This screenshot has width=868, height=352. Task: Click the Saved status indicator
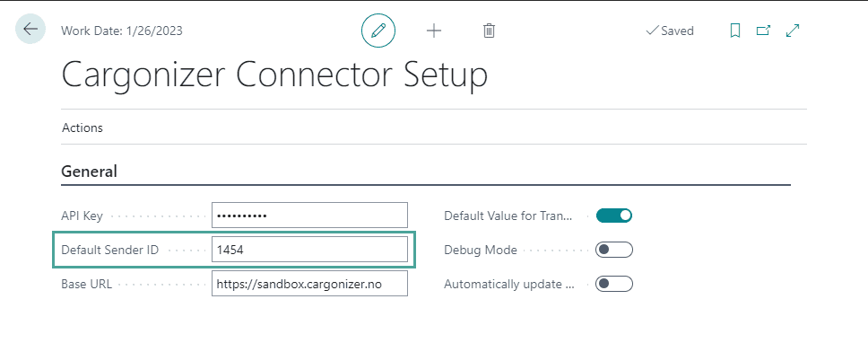click(x=669, y=31)
